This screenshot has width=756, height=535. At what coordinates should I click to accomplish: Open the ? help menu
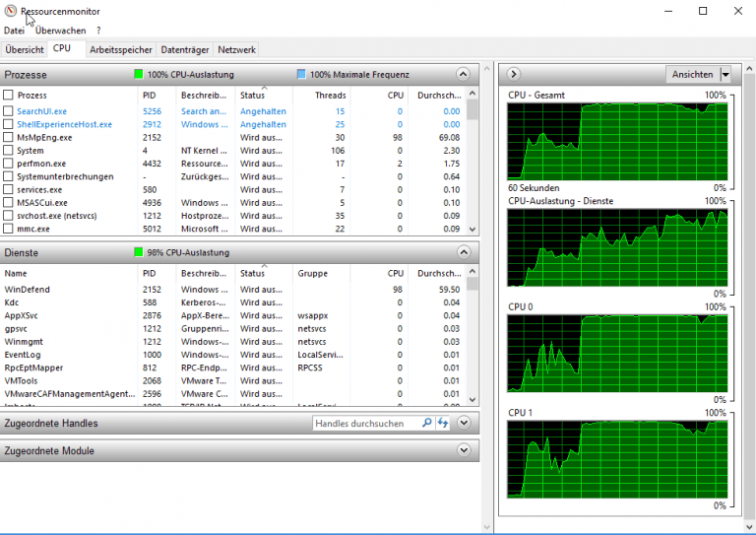[x=98, y=31]
